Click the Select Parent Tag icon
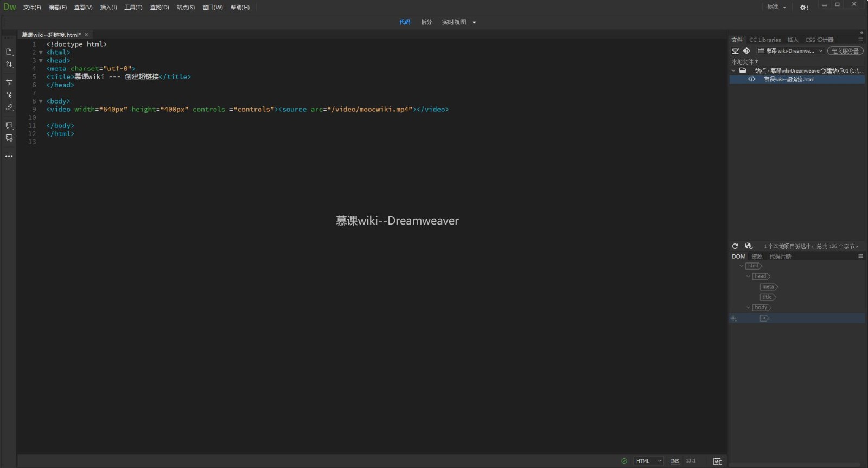This screenshot has height=468, width=868. click(9, 95)
